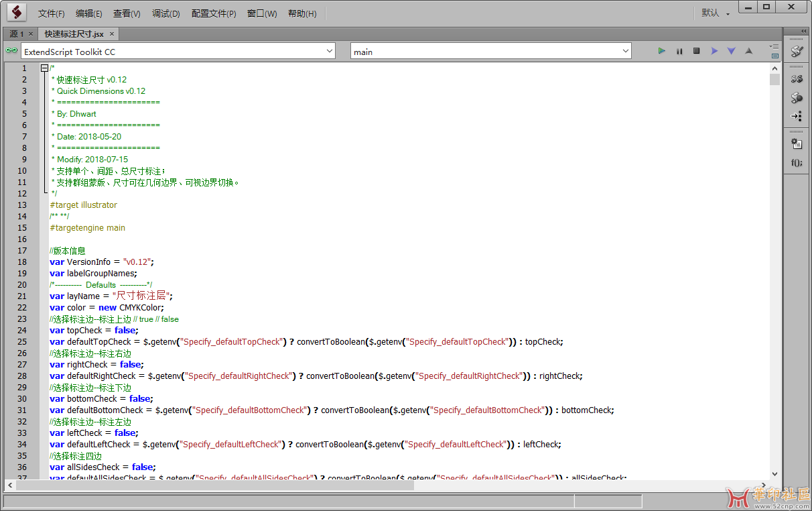Click the '* Modify: 2018-07-15' comment line
Image resolution: width=812 pixels, height=511 pixels.
(90, 160)
